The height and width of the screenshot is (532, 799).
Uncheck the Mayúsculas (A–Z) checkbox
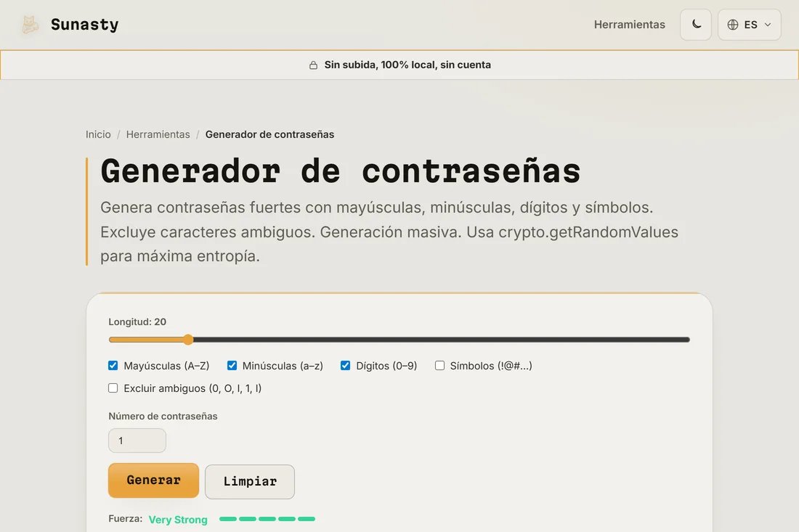tap(113, 366)
